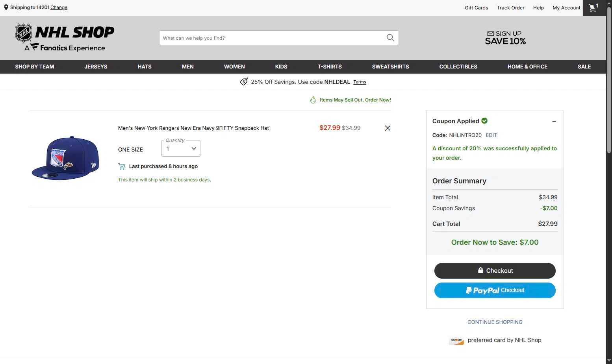This screenshot has height=364, width=612.
Task: Click the price tag savings icon
Action: [x=244, y=82]
